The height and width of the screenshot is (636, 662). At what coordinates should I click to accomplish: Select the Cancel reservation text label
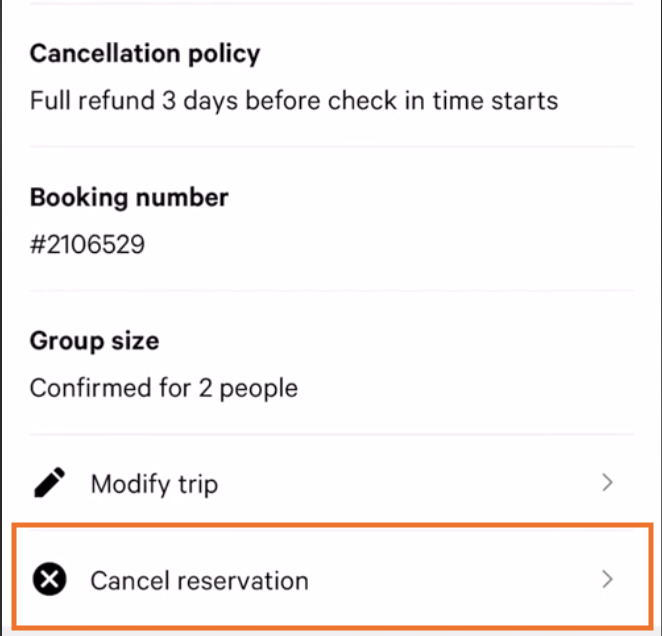click(x=200, y=580)
